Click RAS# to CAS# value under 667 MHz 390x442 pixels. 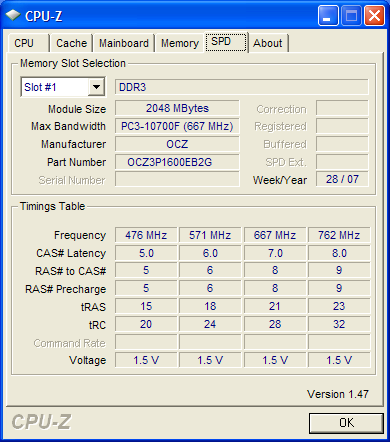point(275,270)
